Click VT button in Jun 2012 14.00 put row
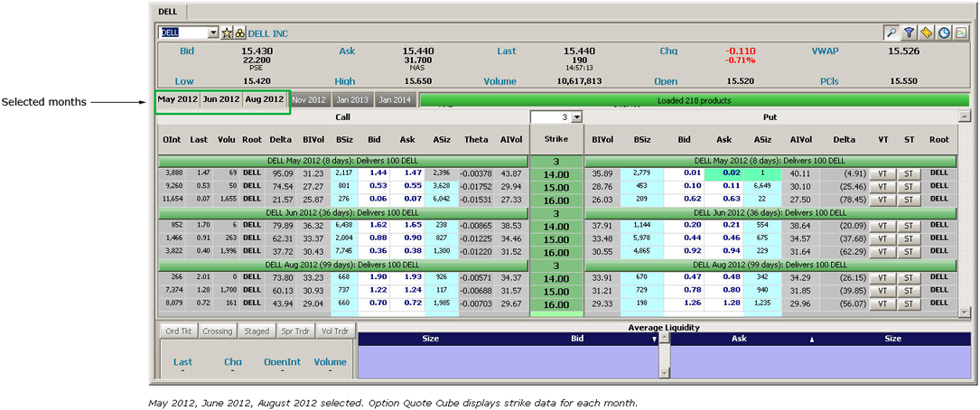Screen dimensions: 980x410 pyautogui.click(x=882, y=225)
